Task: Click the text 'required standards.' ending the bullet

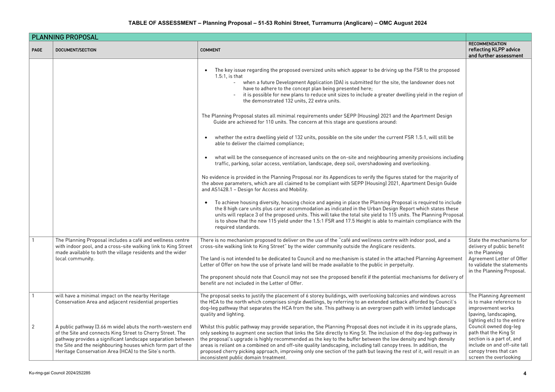Action: pyautogui.click(x=238, y=227)
